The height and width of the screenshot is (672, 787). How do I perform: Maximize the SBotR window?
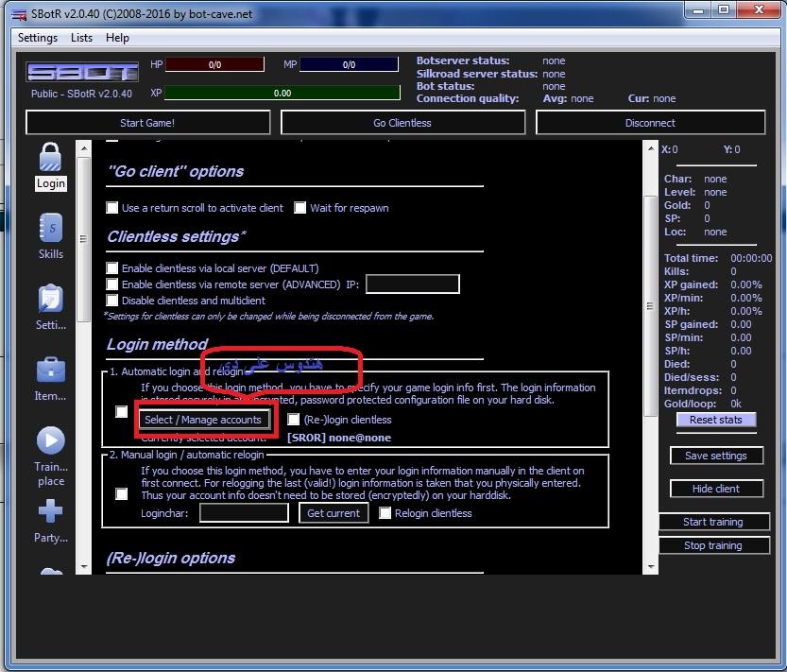point(724,10)
